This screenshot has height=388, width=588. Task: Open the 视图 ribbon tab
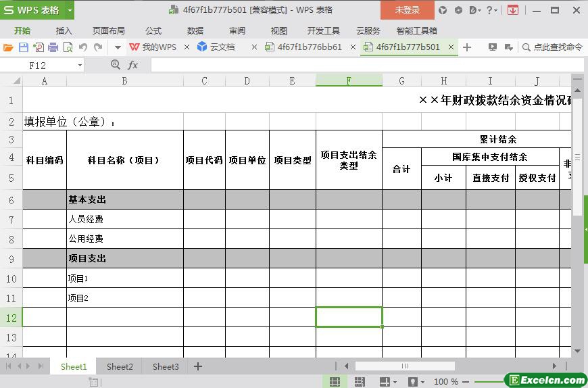click(x=278, y=30)
